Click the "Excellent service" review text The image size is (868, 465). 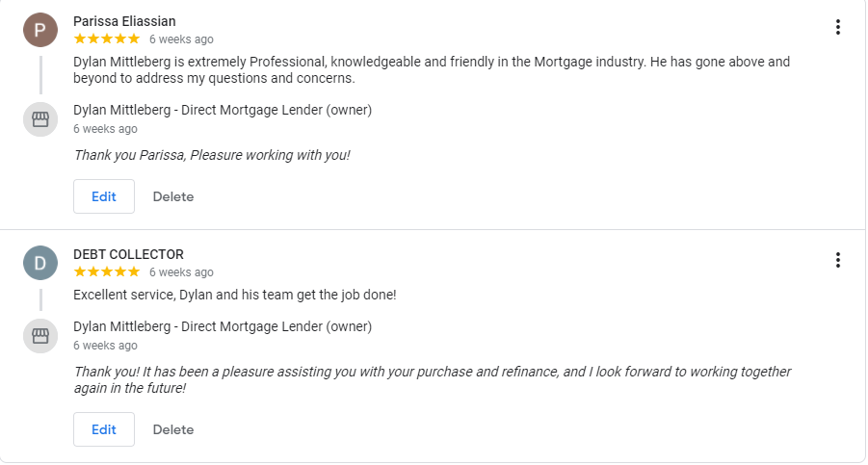point(234,295)
